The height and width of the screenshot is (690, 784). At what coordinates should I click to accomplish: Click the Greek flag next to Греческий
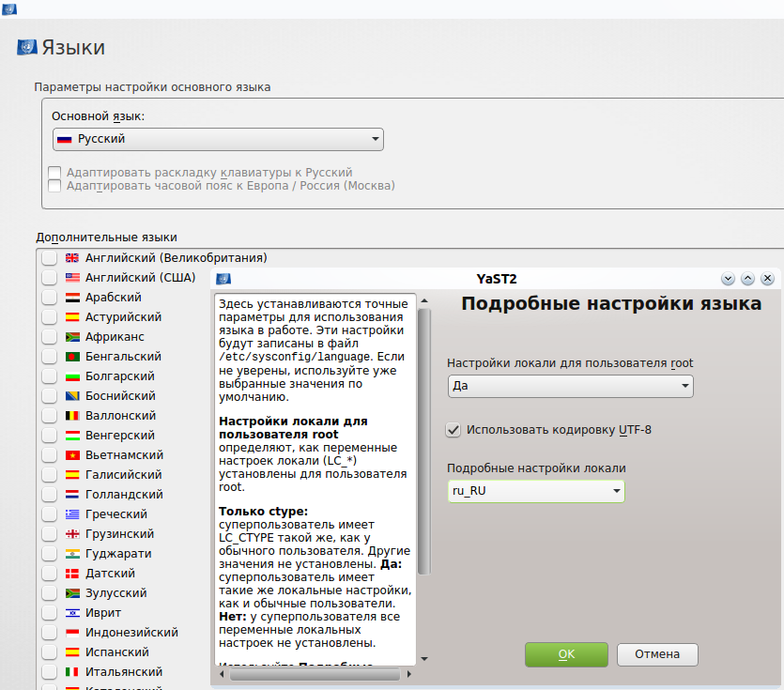tap(73, 514)
